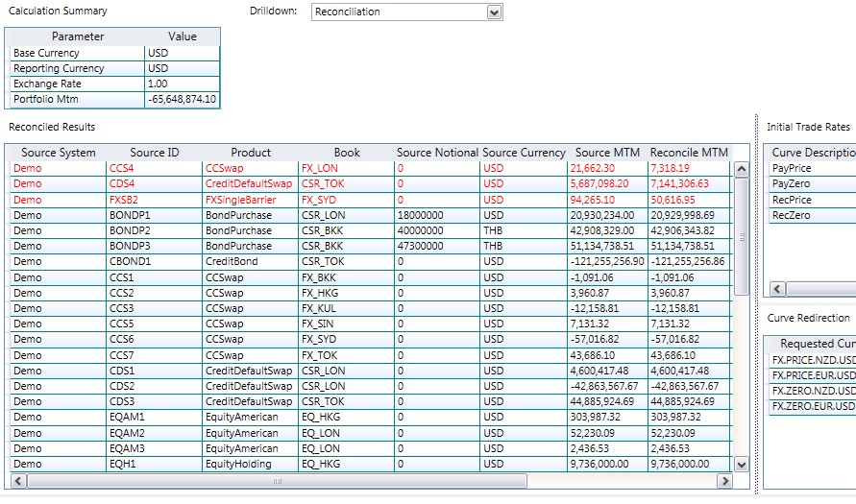
Task: Select the FXSB2 source ID cell
Action: 154,200
